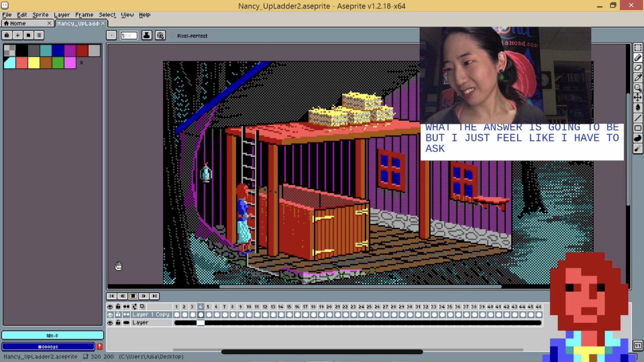Screen dimensions: 644x362
Task: Open the dynamics/symmetry options icon
Action: point(160,35)
